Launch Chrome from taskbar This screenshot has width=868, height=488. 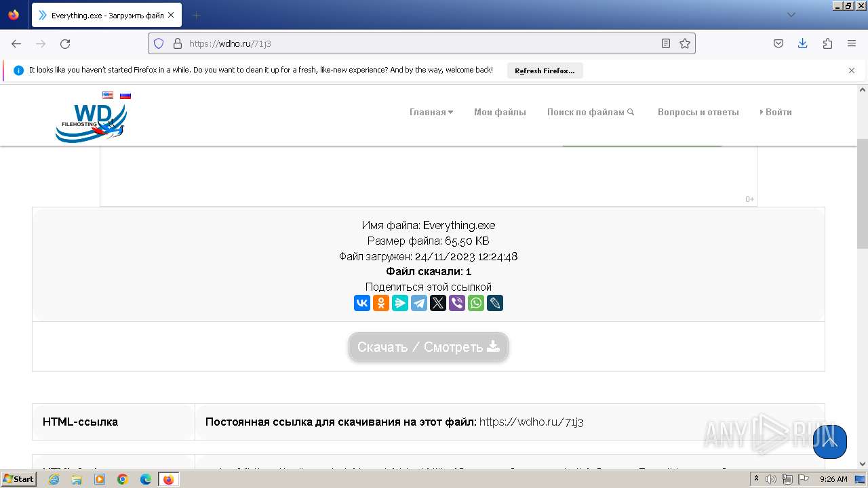(x=123, y=479)
